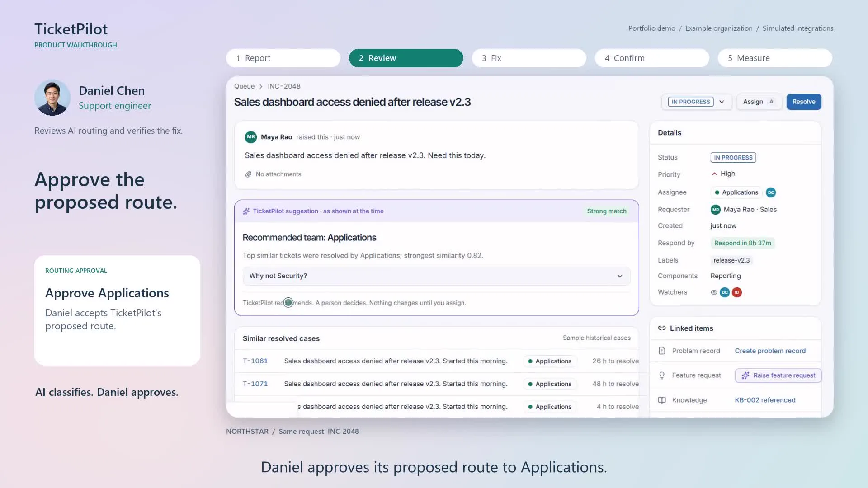Go to step 1 Report
Screen dimensions: 868x488
[x=283, y=58]
